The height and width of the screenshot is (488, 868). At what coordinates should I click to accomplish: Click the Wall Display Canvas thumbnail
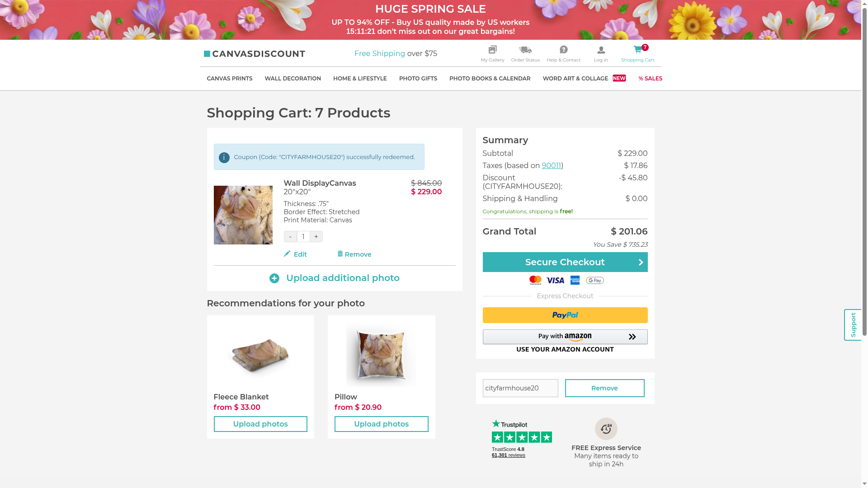(x=243, y=215)
